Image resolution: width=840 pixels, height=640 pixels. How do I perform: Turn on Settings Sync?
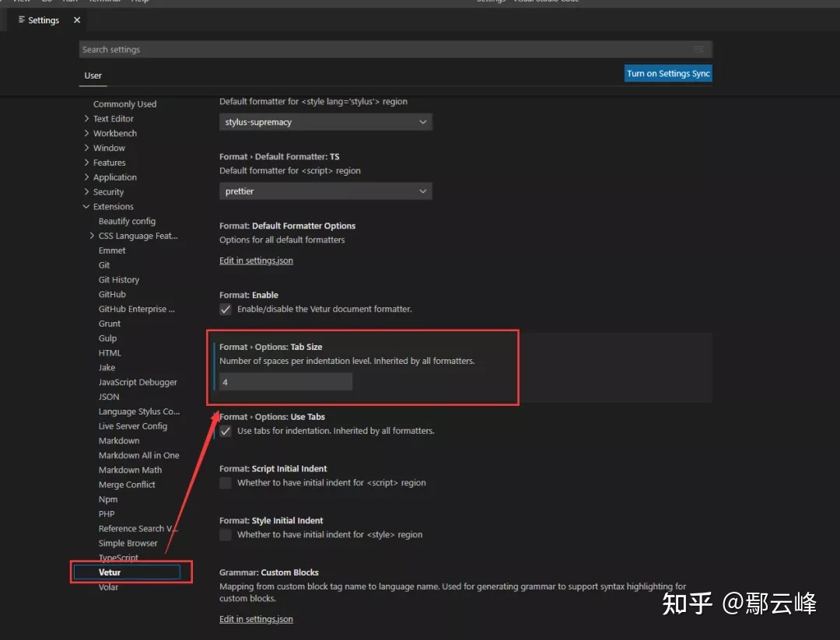pos(668,73)
